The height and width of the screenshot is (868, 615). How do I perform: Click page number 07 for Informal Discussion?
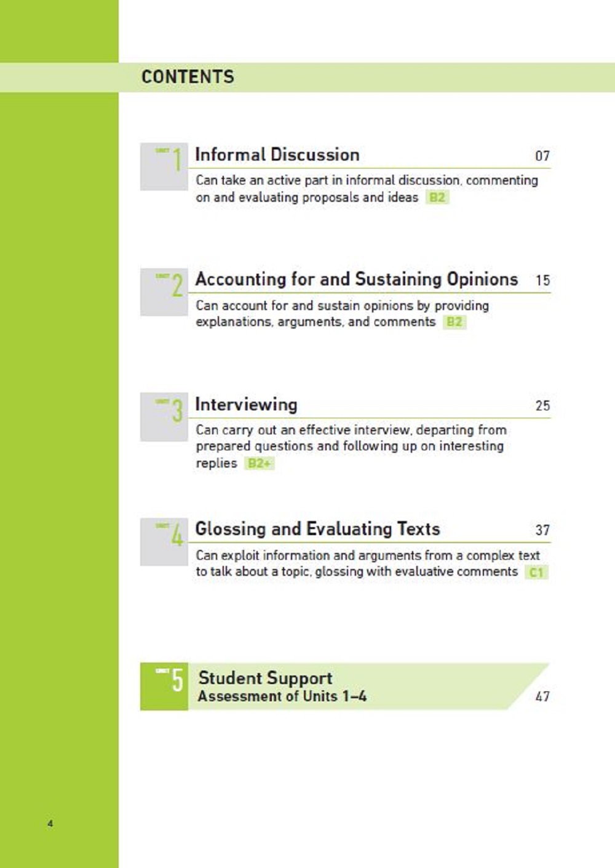(x=542, y=156)
